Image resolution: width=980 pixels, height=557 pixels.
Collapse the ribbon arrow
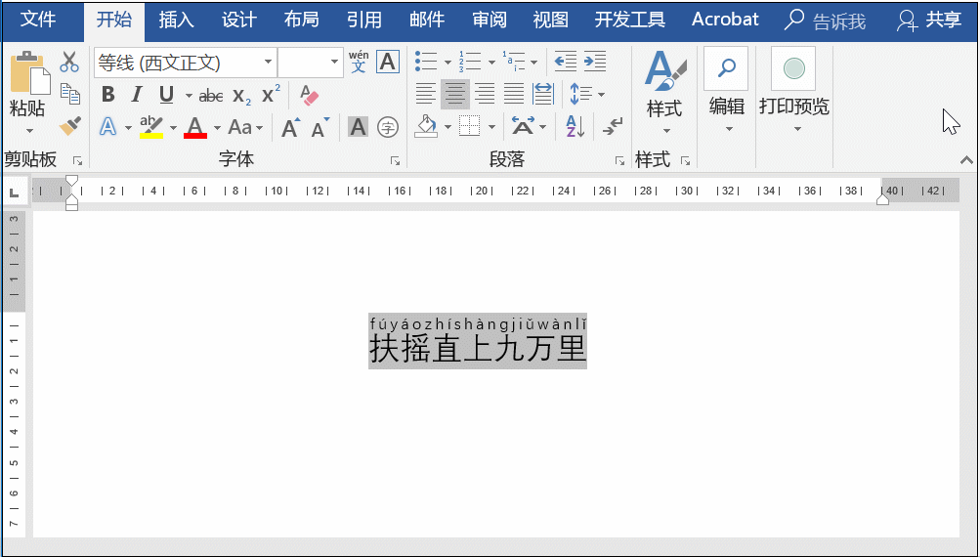[x=966, y=160]
